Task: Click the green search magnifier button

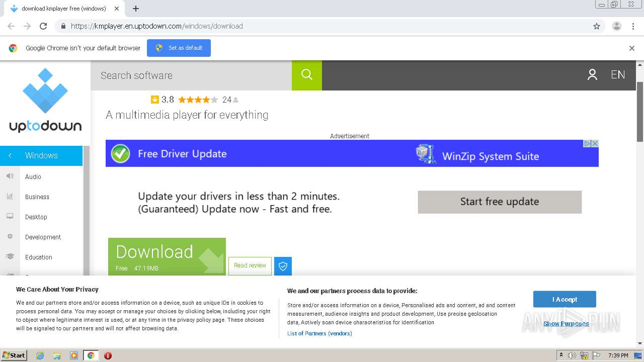Action: 307,75
